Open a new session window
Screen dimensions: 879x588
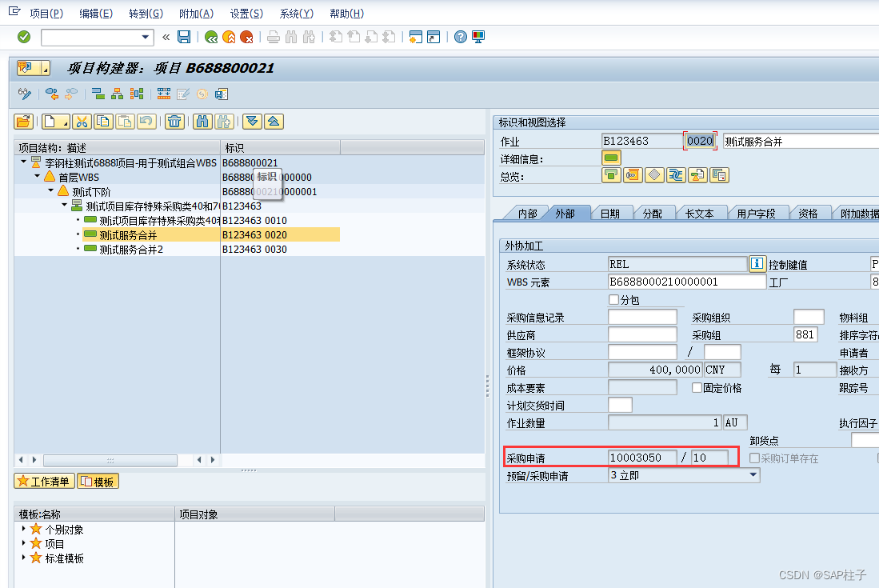(415, 37)
